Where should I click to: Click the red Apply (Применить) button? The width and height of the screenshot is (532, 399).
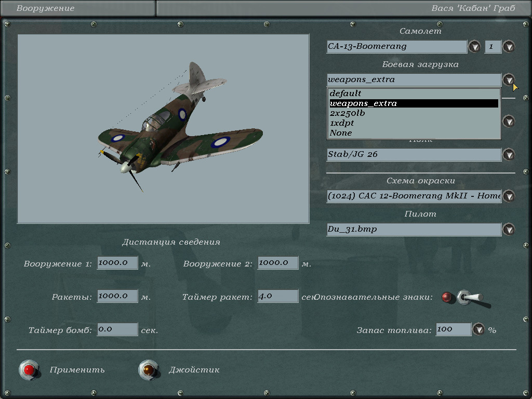point(29,370)
